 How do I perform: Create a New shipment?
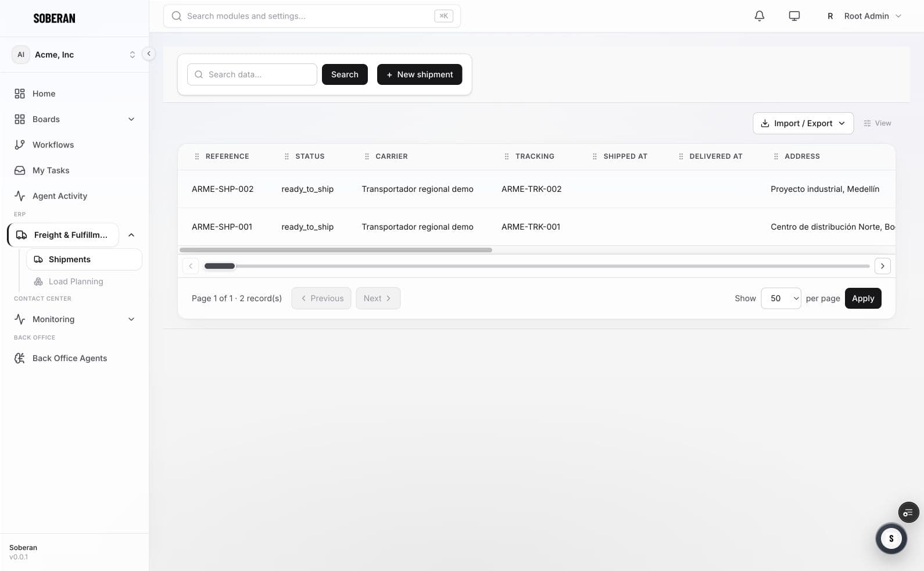click(420, 74)
